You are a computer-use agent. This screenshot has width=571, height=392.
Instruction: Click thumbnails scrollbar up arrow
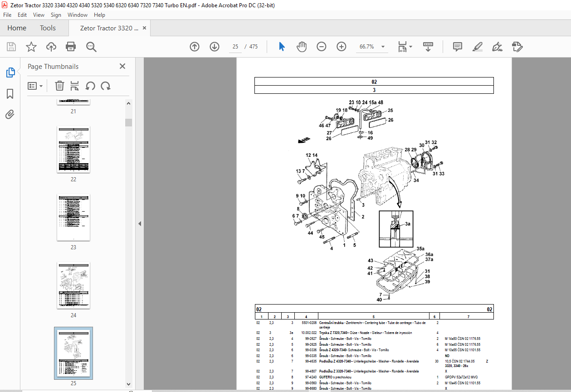pos(129,103)
